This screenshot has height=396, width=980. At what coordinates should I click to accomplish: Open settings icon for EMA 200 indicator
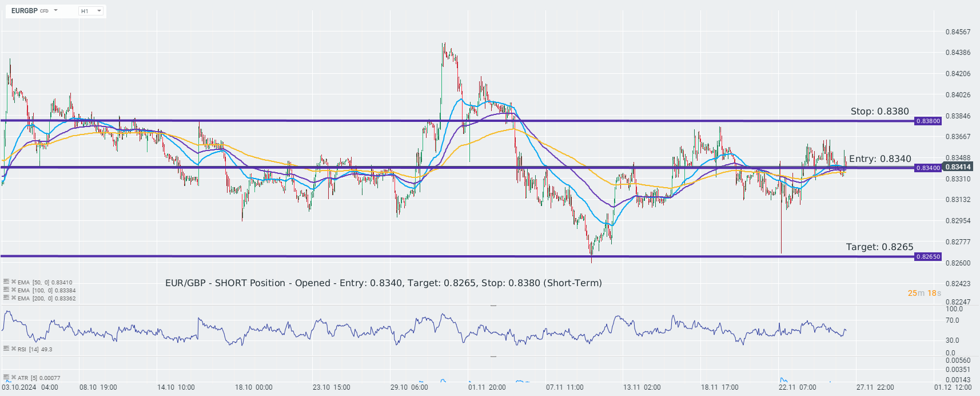coord(6,298)
